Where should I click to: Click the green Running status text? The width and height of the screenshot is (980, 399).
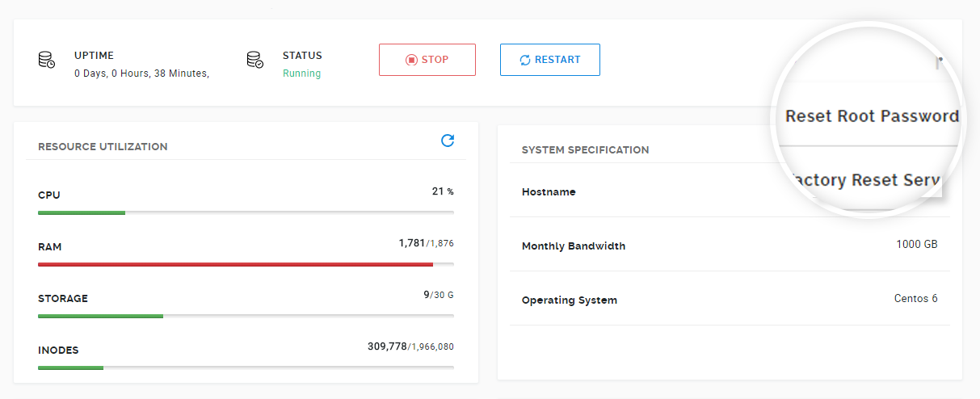pos(301,73)
